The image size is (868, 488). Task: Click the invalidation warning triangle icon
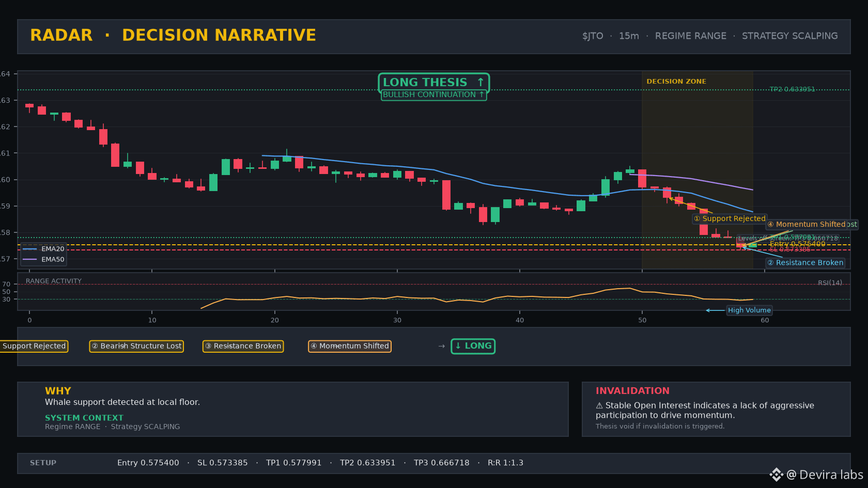(x=599, y=406)
